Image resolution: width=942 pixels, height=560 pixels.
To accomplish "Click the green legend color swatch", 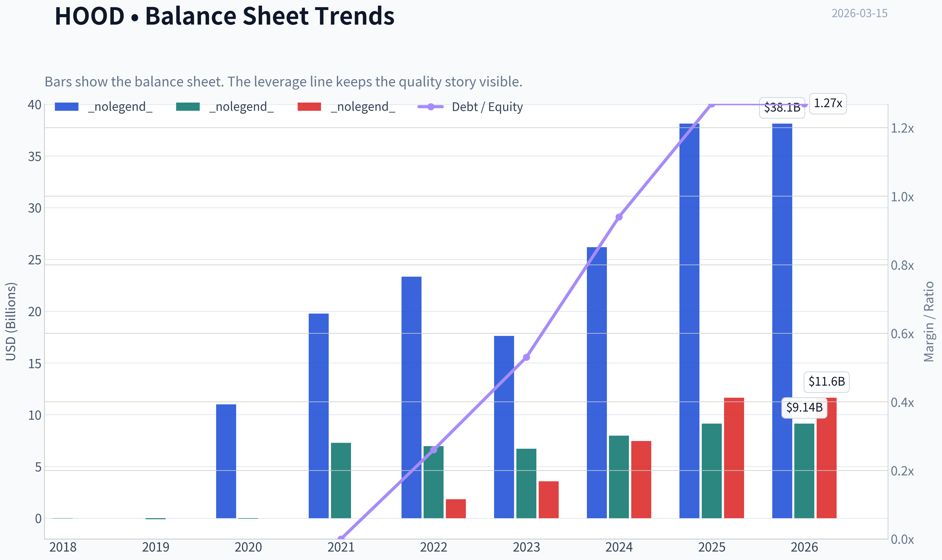I will [x=188, y=107].
